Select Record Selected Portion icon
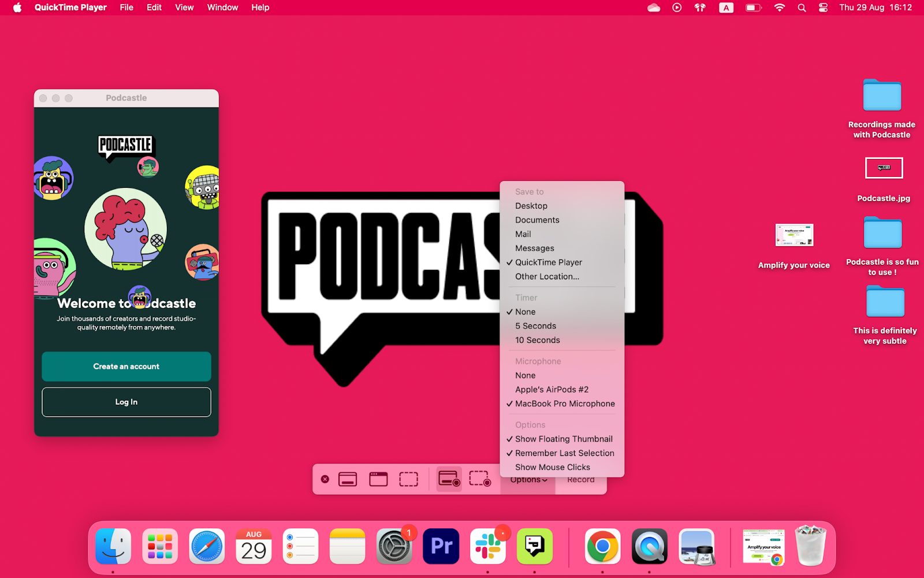The image size is (924, 578). click(x=480, y=479)
